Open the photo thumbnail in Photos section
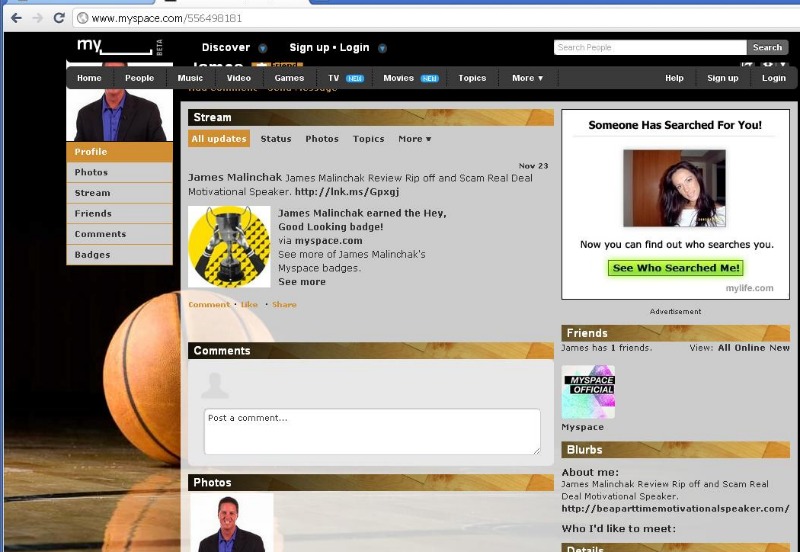Viewport: 800px width, 552px height. 232,522
